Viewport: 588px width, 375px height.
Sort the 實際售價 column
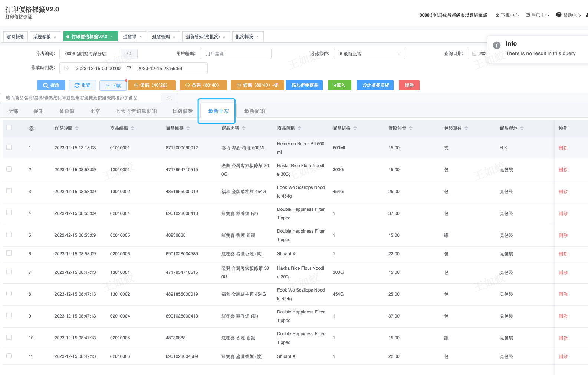pyautogui.click(x=411, y=128)
